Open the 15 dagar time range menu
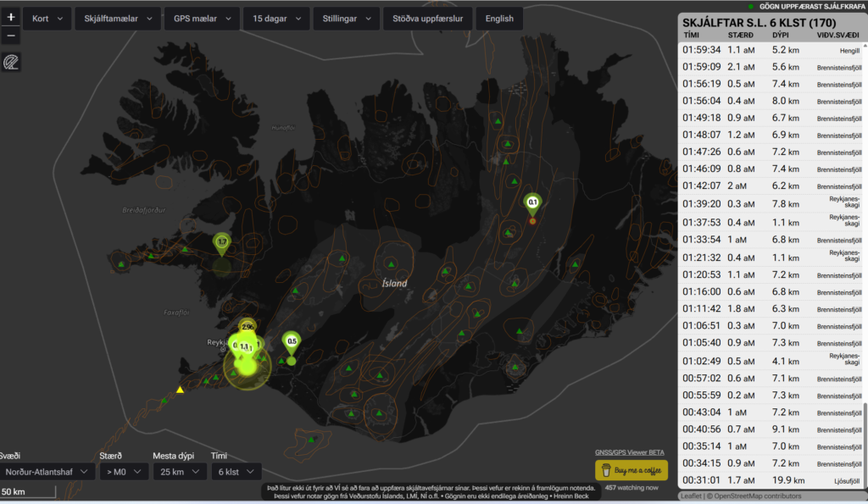Image resolution: width=868 pixels, height=504 pixels. click(276, 19)
